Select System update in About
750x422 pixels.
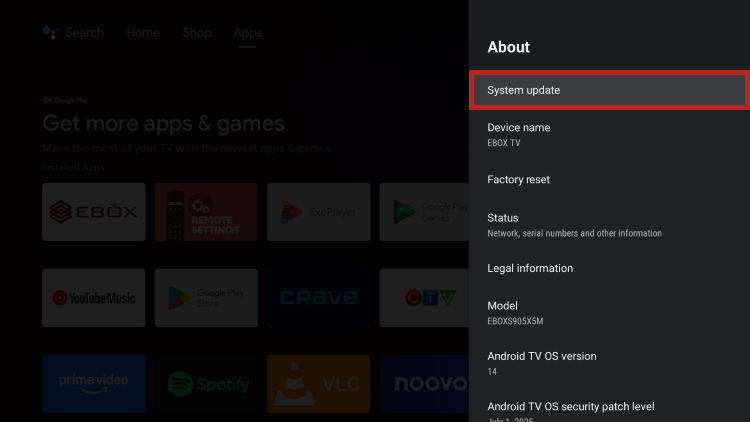pyautogui.click(x=608, y=90)
